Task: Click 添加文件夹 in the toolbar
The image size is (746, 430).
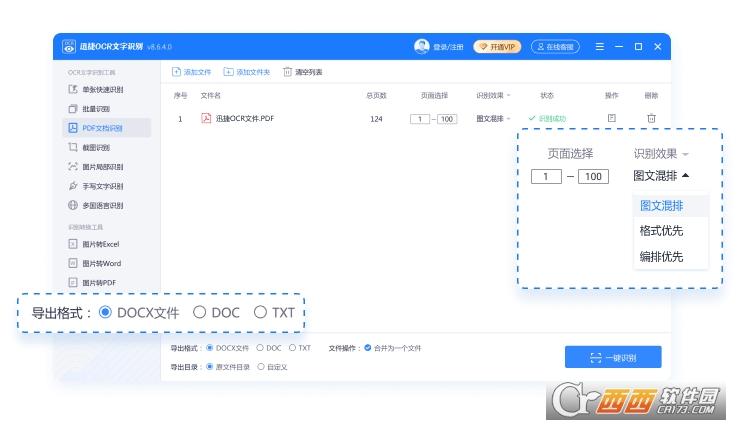Action: 247,72
